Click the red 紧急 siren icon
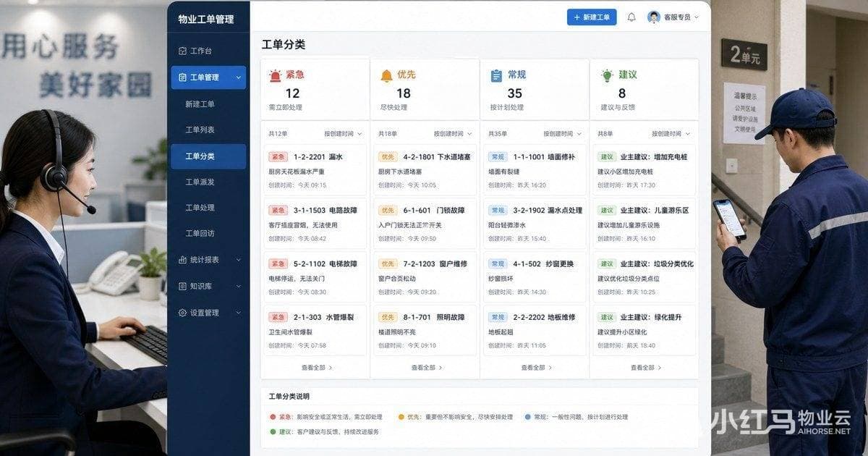 [x=276, y=75]
